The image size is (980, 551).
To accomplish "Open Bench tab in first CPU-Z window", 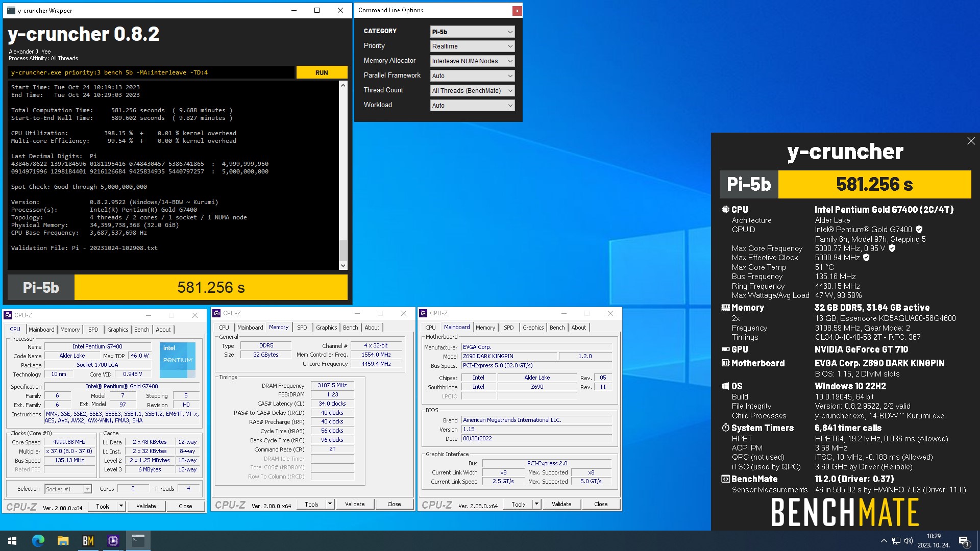I will coord(142,330).
